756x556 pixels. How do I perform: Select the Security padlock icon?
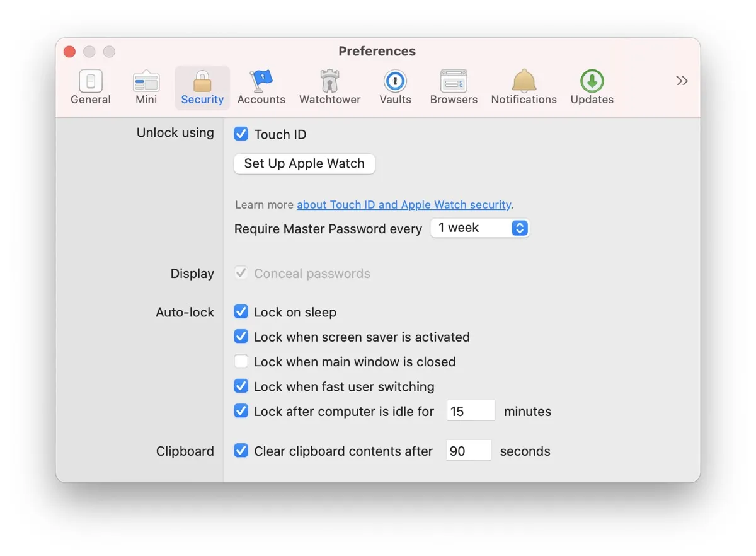click(202, 85)
